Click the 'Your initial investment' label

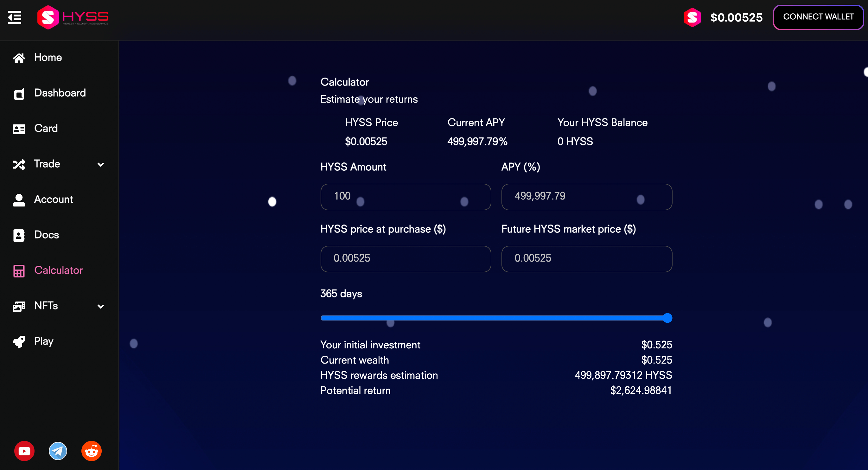pos(370,345)
